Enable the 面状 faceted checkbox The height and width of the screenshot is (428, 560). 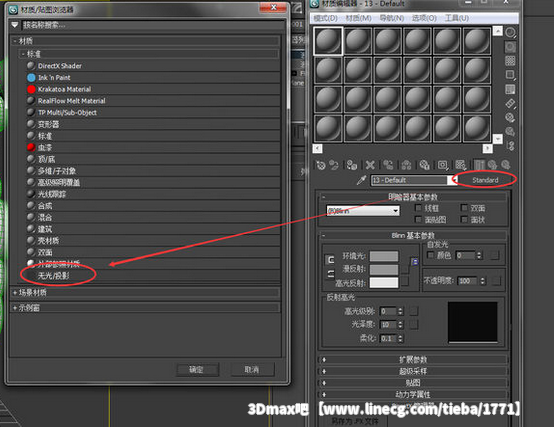(x=464, y=219)
